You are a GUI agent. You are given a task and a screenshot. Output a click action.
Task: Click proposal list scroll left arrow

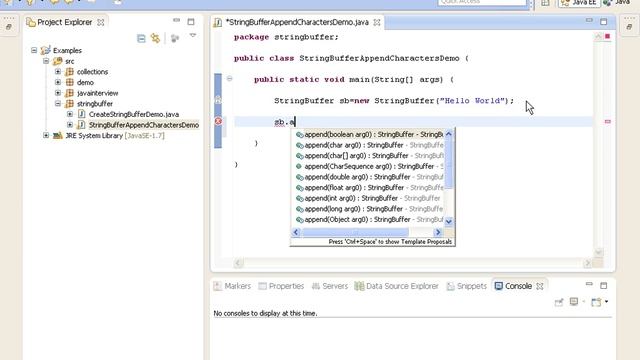tap(296, 232)
